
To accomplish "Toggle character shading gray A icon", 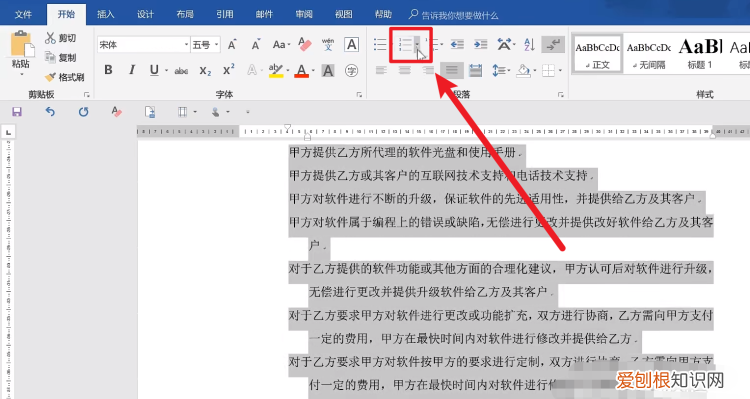I will point(328,70).
